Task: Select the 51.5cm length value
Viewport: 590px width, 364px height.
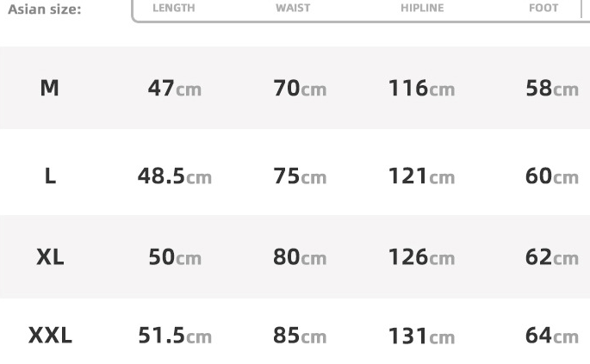Action: point(175,336)
